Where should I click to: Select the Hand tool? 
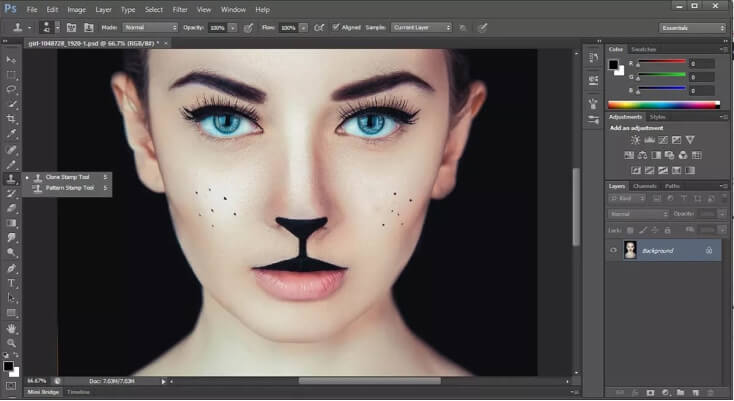(x=12, y=328)
